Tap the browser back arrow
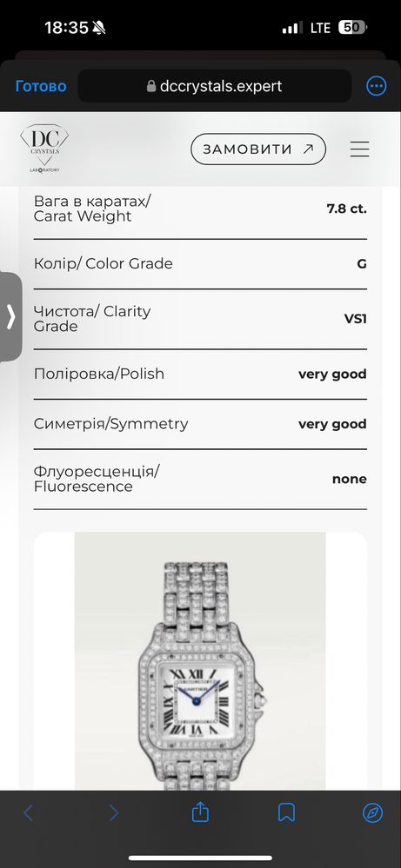401x868 pixels. click(x=28, y=812)
